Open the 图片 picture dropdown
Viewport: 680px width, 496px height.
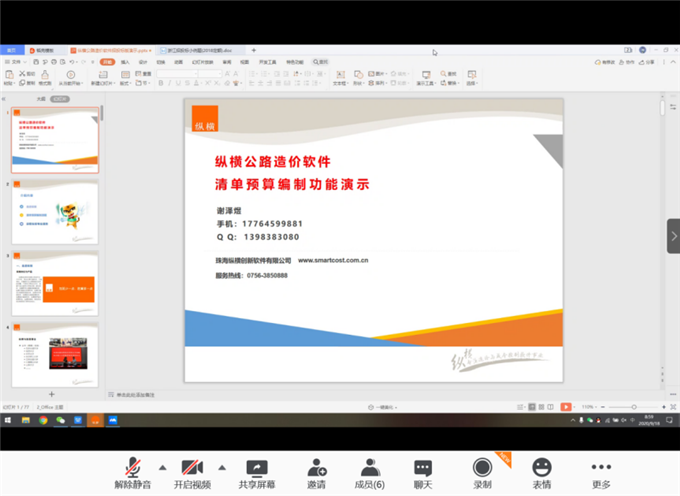[377, 74]
